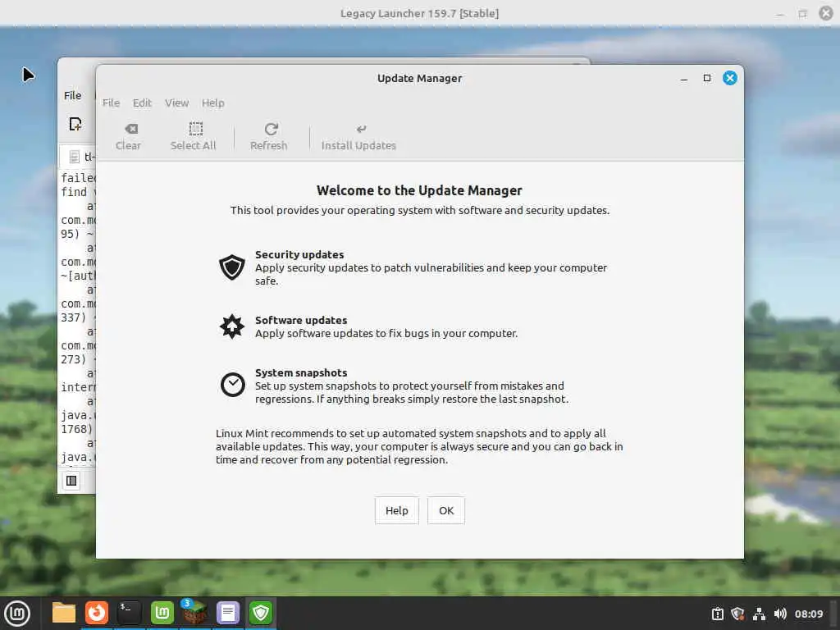Open the network tray icon

coord(759,614)
